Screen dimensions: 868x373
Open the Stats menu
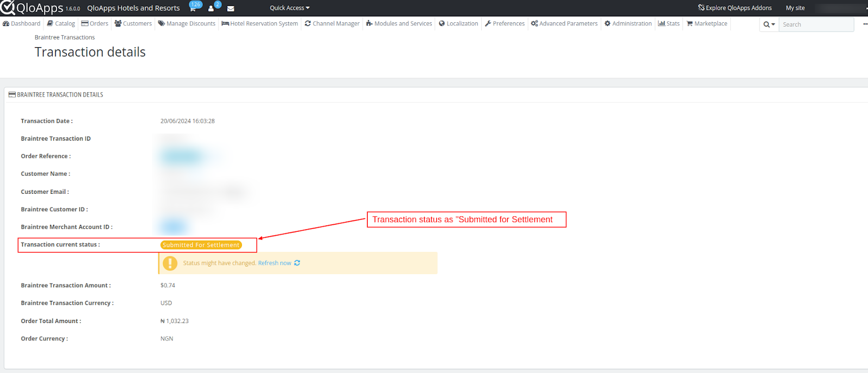[x=669, y=24]
